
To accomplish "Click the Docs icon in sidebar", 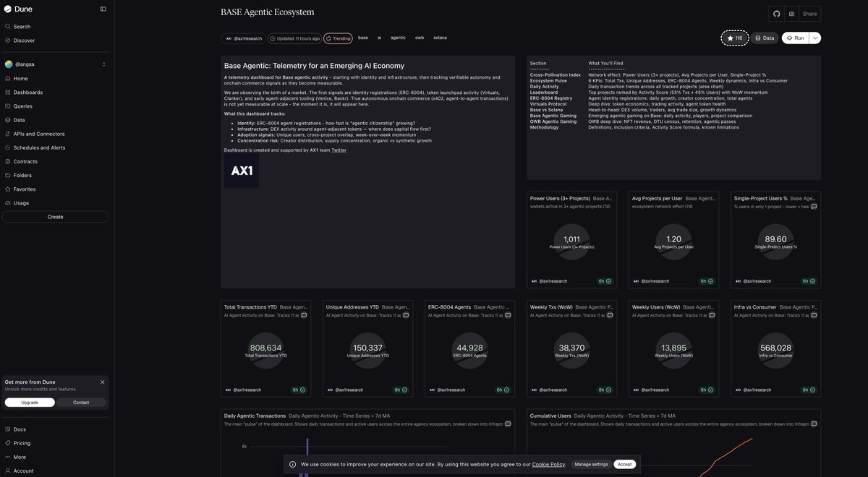I will [8, 429].
